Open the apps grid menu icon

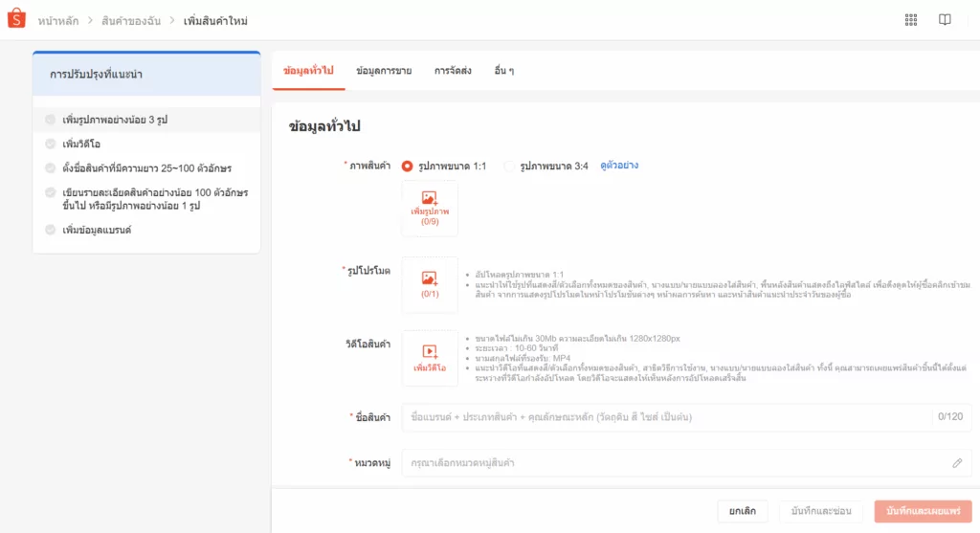(x=910, y=20)
